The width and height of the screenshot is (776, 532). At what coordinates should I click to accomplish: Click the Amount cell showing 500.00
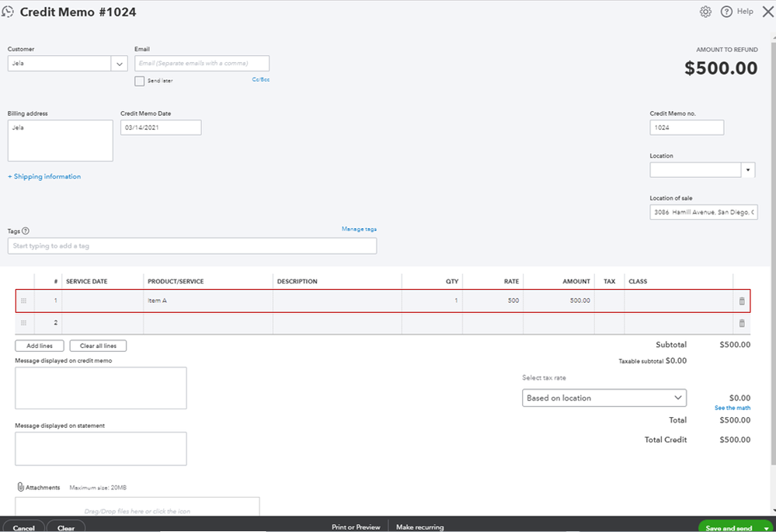pyautogui.click(x=559, y=301)
